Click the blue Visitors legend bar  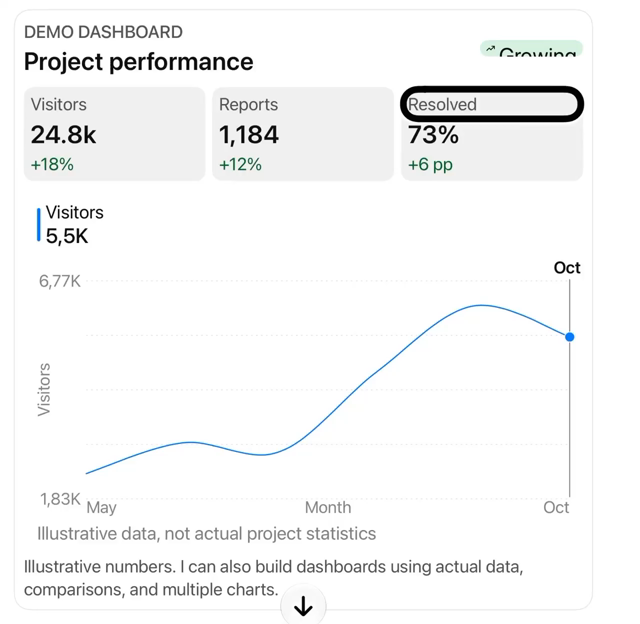(x=39, y=225)
